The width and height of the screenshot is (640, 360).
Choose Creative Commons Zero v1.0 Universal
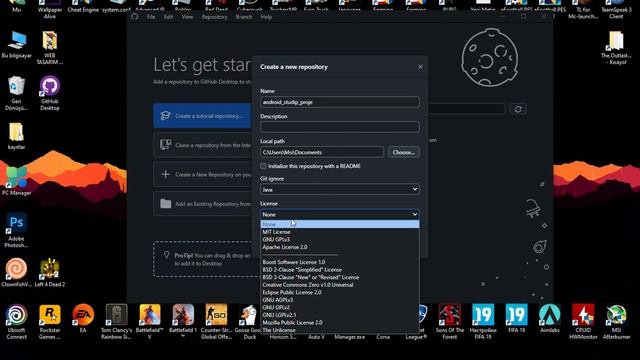[x=340, y=285]
